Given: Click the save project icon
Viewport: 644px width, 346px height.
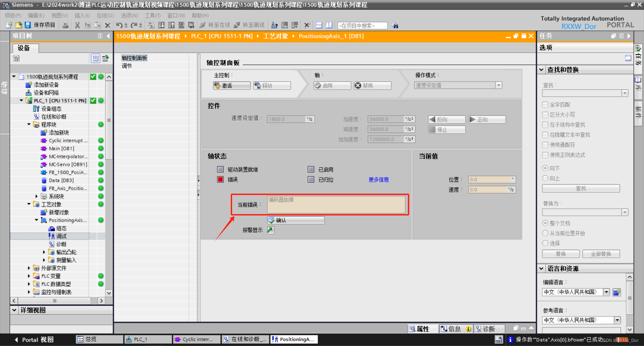Looking at the screenshot, I should pos(28,25).
